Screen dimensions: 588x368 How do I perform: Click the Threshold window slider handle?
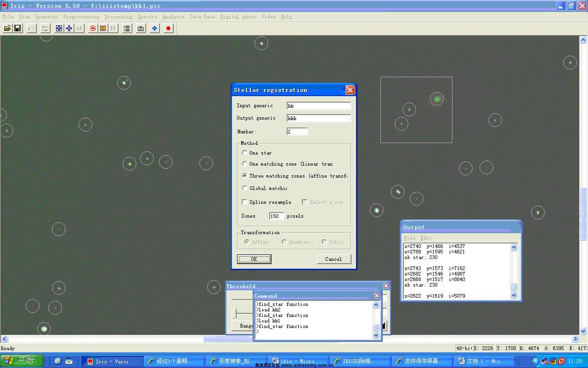(234, 314)
